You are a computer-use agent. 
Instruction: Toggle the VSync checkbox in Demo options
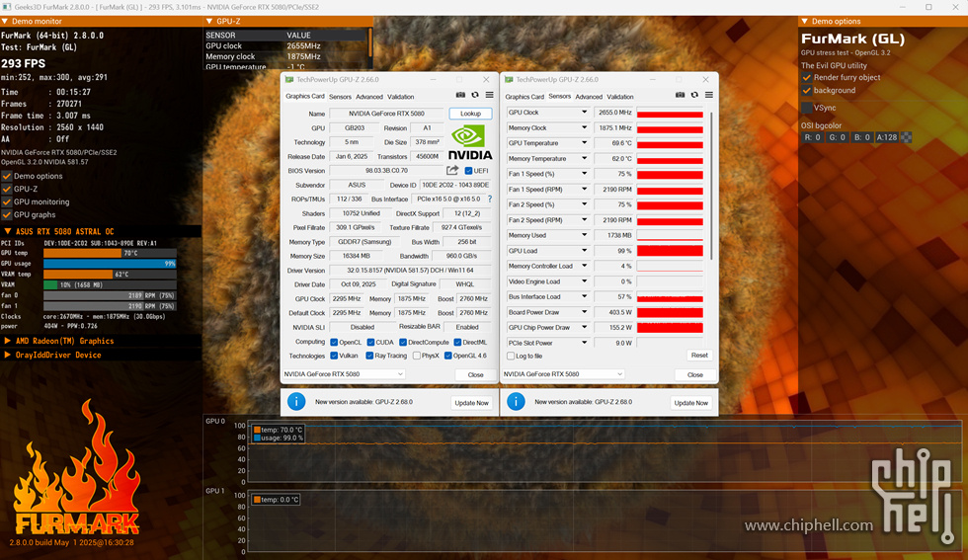pos(807,108)
